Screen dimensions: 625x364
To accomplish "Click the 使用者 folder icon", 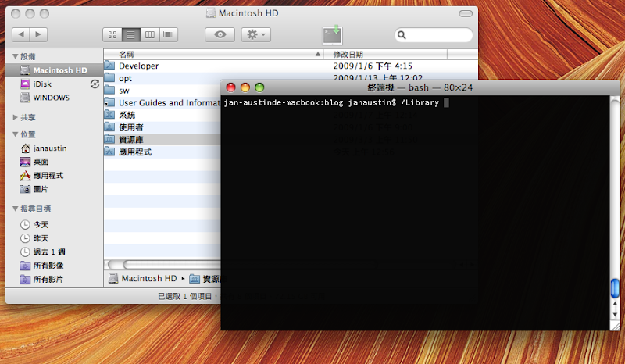I will pyautogui.click(x=109, y=127).
